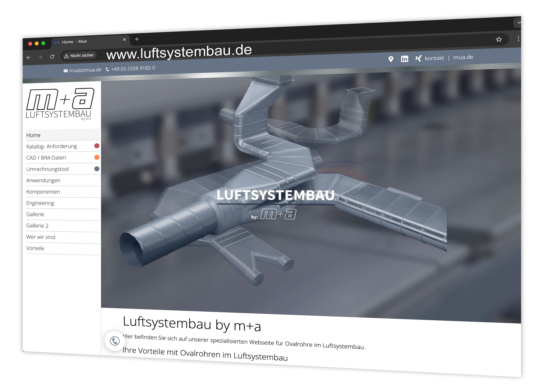544x392 pixels.
Task: Bookmark page with star icon
Action: [499, 39]
